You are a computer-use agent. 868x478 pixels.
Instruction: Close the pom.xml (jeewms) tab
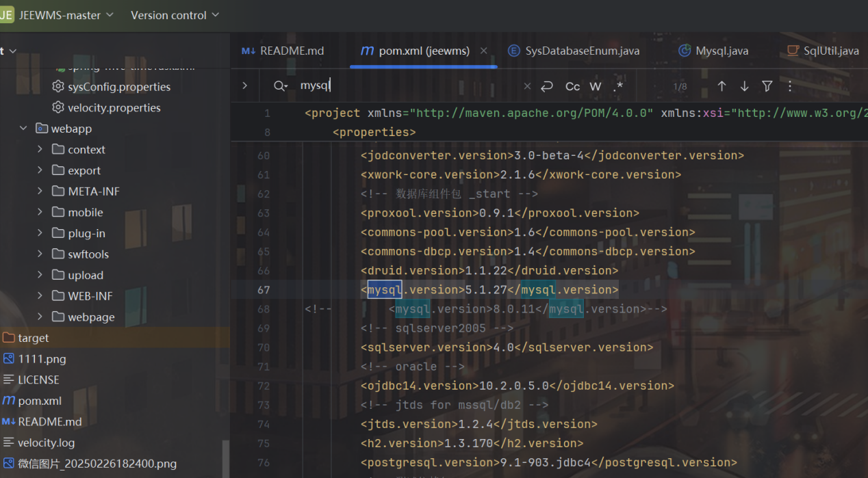(484, 51)
